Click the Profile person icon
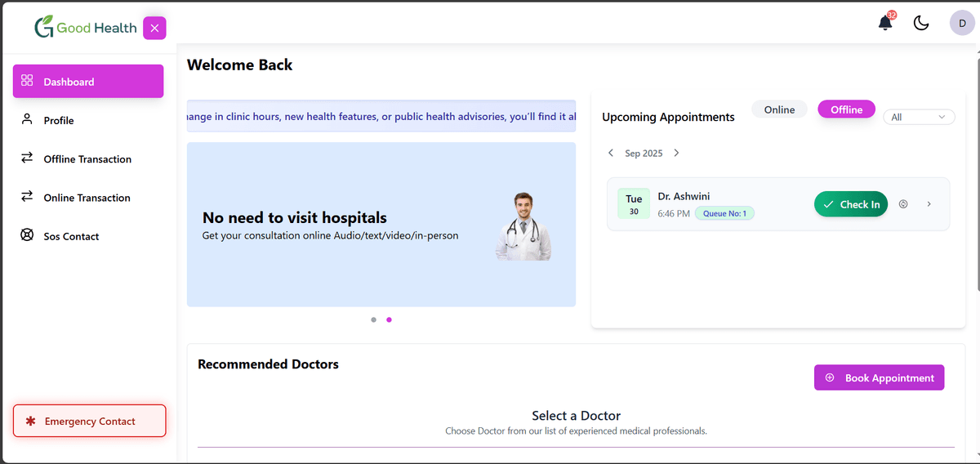 coord(27,119)
